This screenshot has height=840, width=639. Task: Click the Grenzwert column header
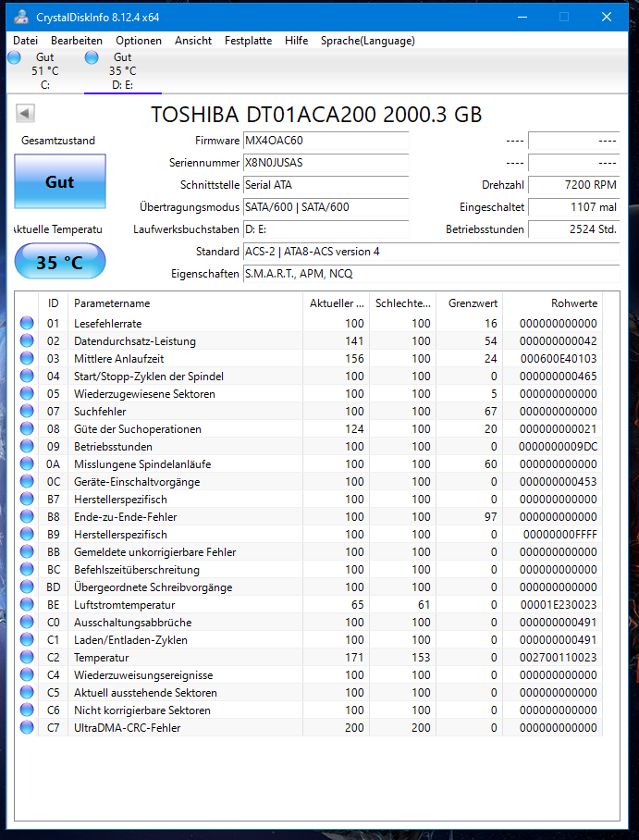click(x=470, y=303)
